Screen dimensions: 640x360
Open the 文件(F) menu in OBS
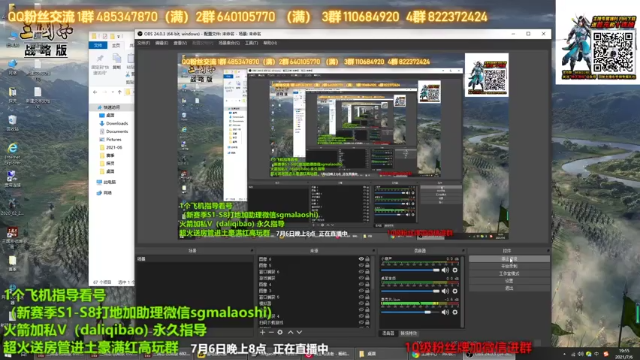pos(144,43)
